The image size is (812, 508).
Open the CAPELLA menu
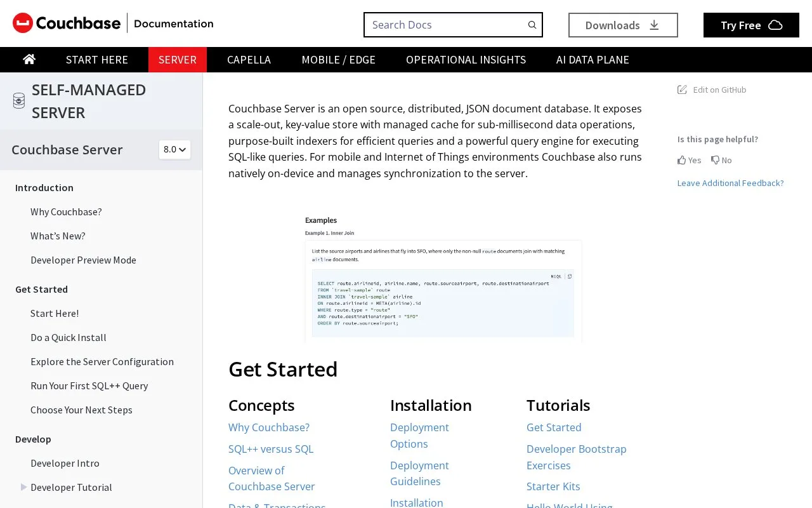[x=249, y=60]
